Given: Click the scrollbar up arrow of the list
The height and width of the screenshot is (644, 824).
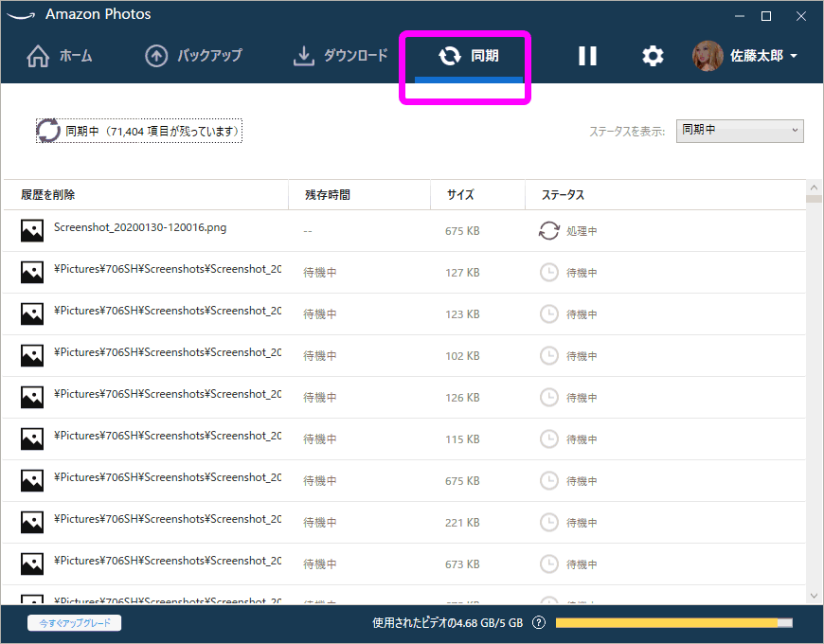Looking at the screenshot, I should pos(814,188).
